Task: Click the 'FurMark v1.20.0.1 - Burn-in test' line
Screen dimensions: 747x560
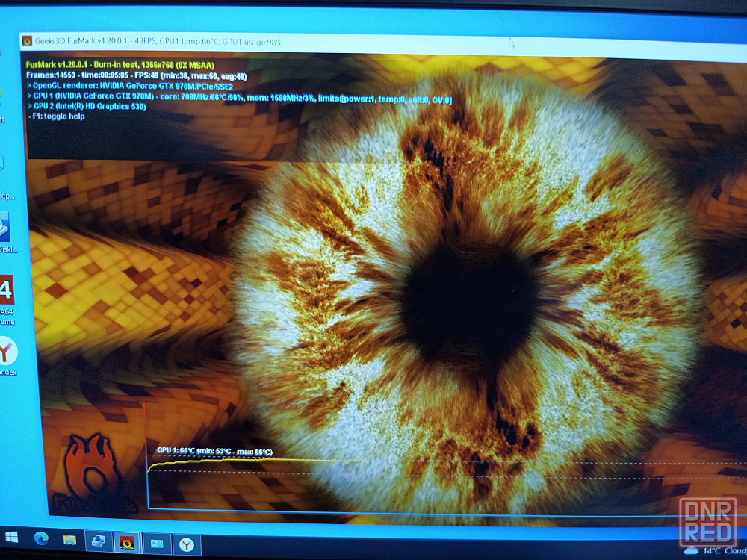Action: [120, 65]
